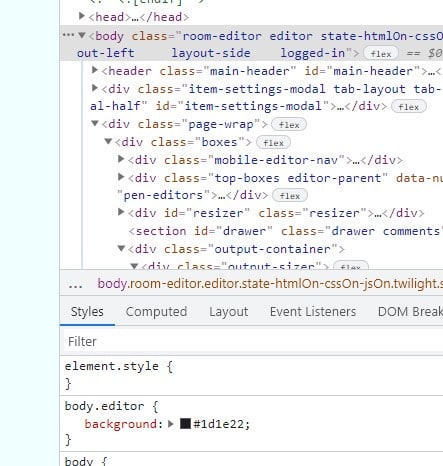The height and width of the screenshot is (466, 443).
Task: Click the body.editor selector
Action: (104, 406)
